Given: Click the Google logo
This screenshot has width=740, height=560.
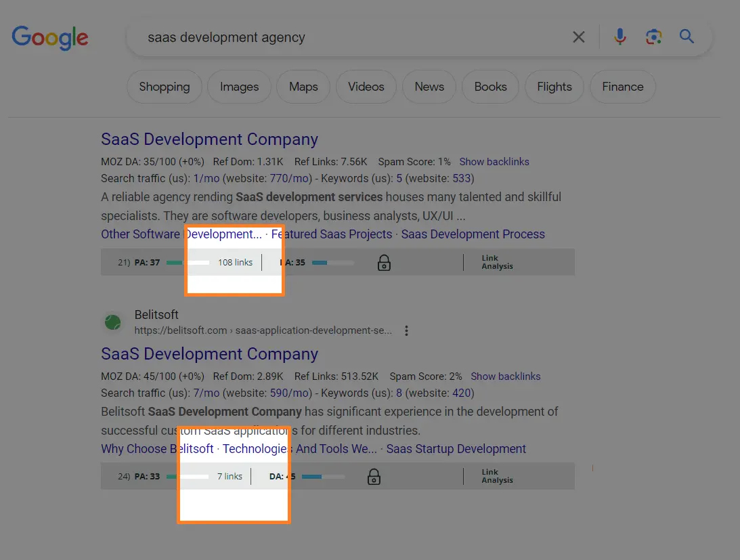Looking at the screenshot, I should click(50, 37).
